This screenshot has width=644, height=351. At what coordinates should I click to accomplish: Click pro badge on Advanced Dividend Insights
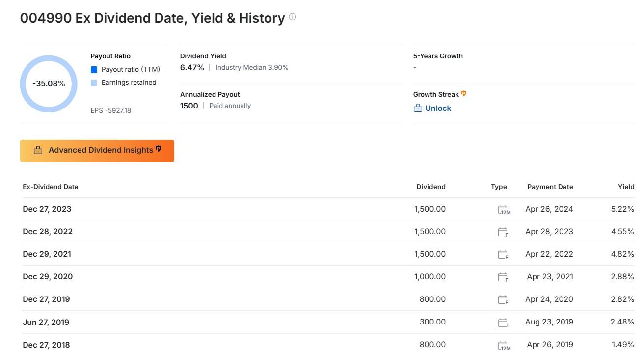pyautogui.click(x=159, y=149)
